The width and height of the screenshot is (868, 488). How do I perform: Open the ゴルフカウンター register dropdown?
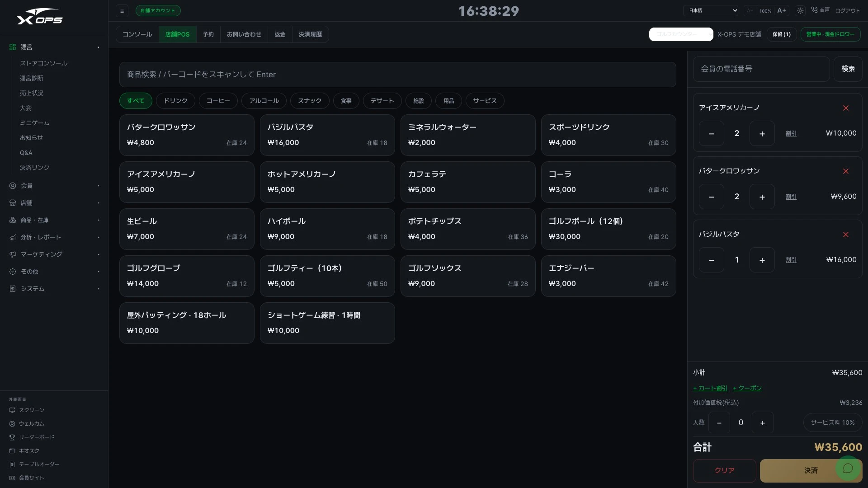681,34
